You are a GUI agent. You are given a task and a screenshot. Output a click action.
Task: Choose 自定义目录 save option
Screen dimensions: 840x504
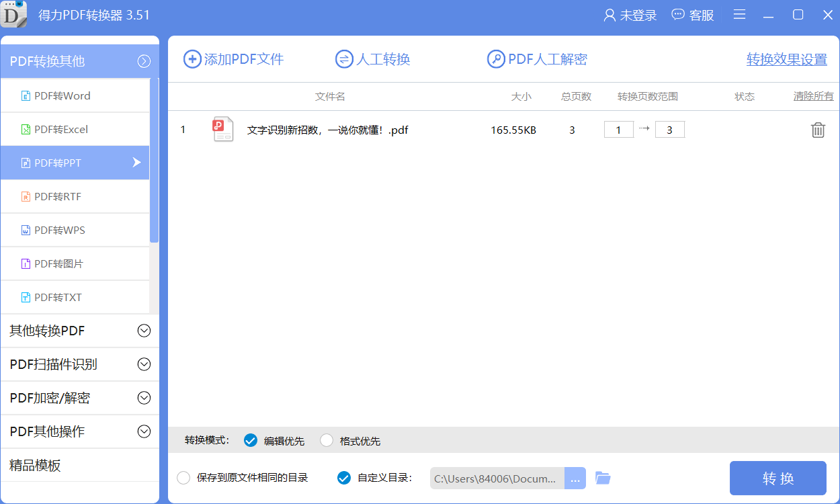coord(343,478)
